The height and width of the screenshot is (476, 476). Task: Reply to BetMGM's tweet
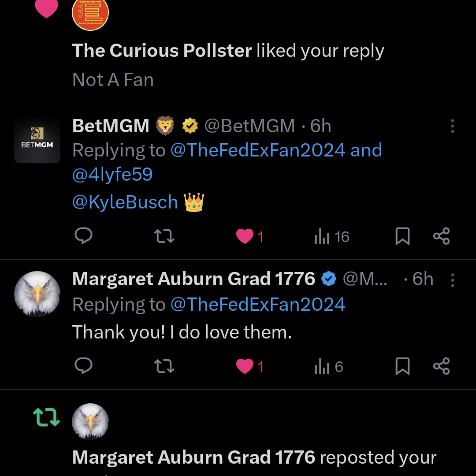[83, 236]
